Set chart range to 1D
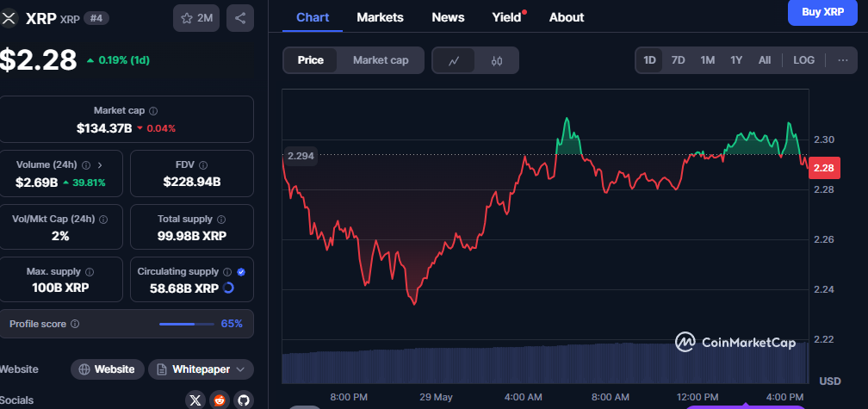This screenshot has height=409, width=868. tap(649, 60)
